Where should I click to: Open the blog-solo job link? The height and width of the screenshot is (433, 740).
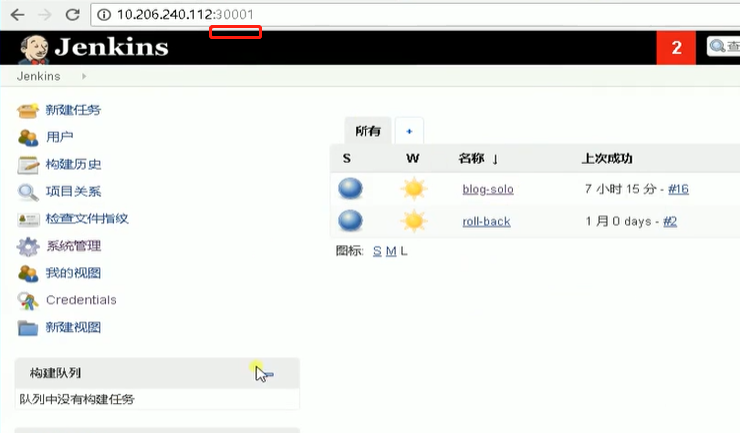[x=488, y=189]
